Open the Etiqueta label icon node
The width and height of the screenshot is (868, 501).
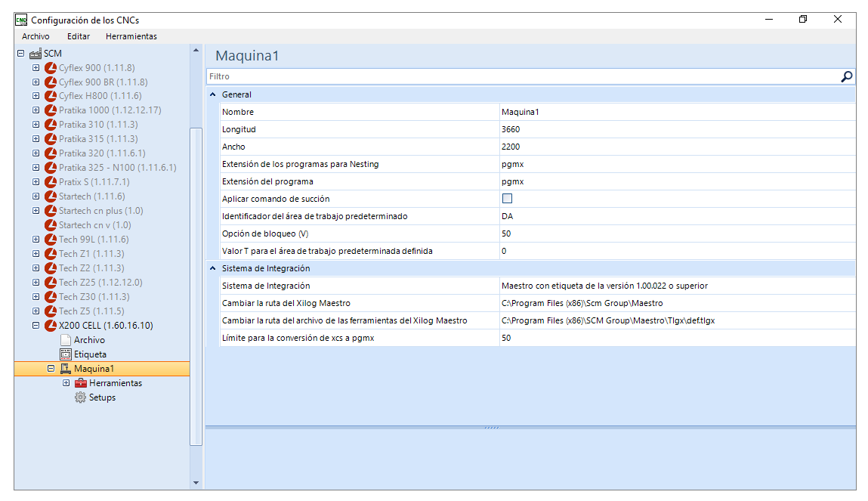(x=66, y=354)
